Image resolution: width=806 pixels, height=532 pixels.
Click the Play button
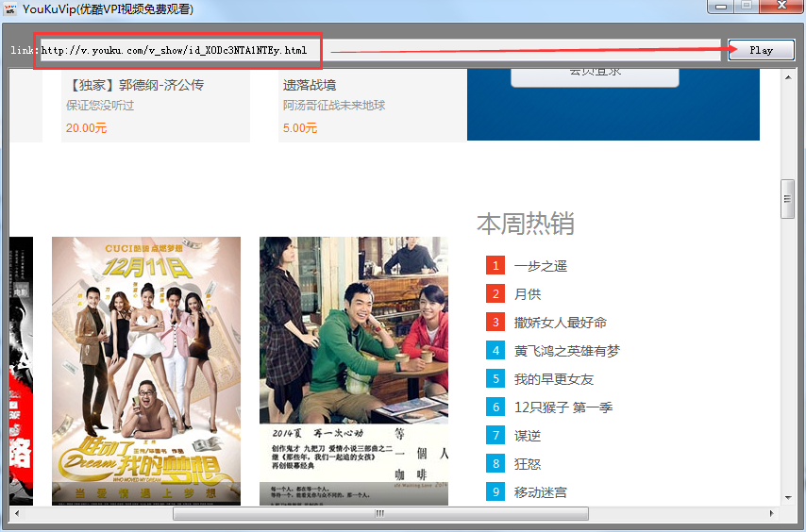pyautogui.click(x=762, y=50)
